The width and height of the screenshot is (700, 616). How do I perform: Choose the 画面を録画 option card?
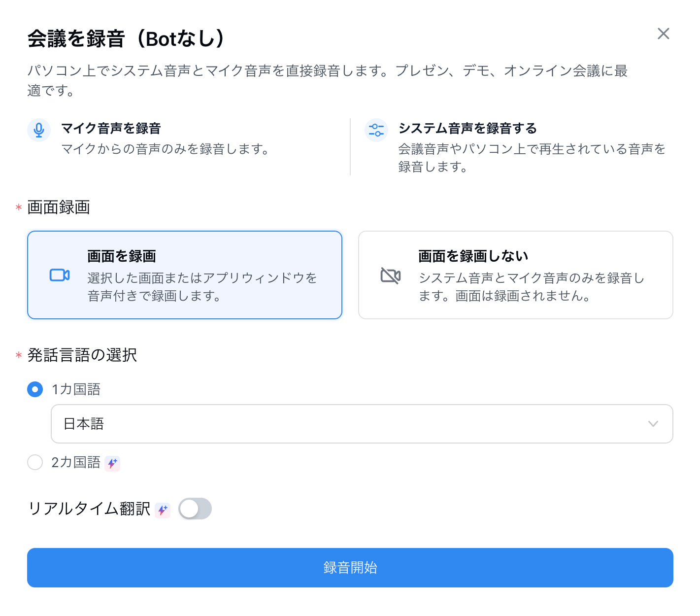click(x=185, y=275)
